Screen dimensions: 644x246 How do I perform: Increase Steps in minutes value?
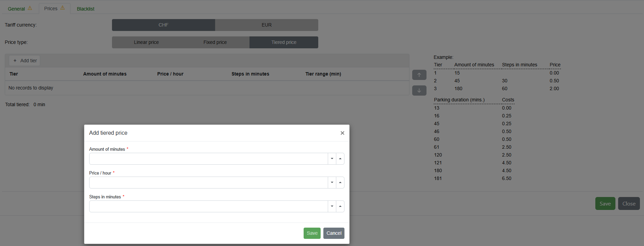[340, 206]
